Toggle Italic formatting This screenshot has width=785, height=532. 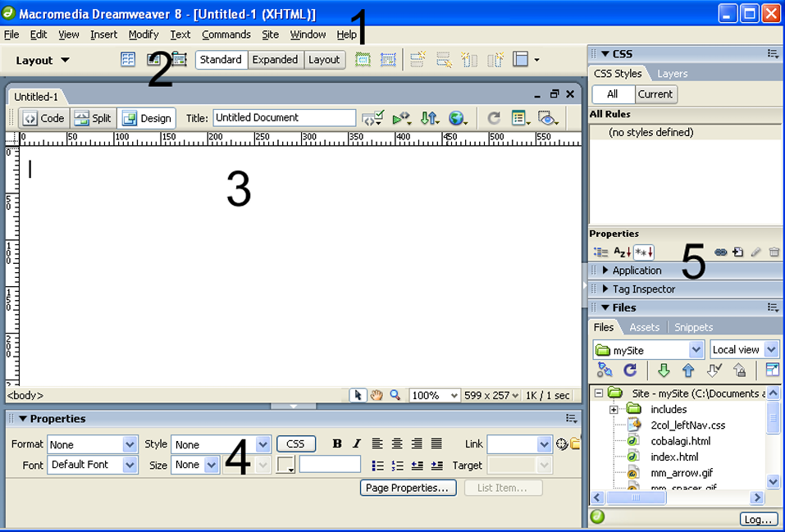[x=357, y=444]
